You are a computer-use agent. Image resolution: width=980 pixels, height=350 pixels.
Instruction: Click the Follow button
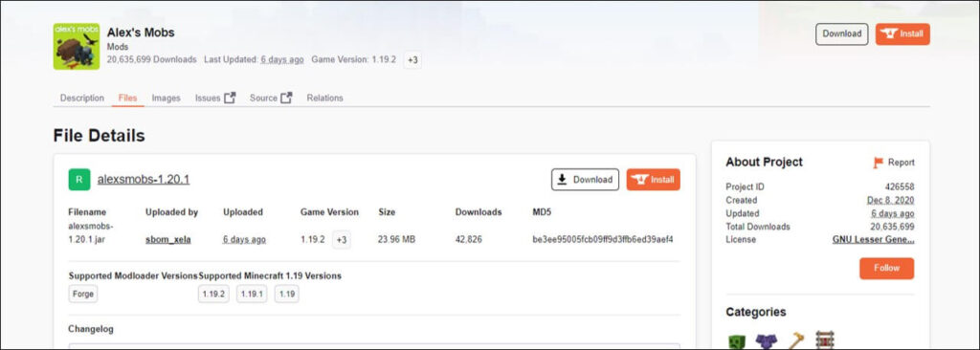pyautogui.click(x=886, y=268)
